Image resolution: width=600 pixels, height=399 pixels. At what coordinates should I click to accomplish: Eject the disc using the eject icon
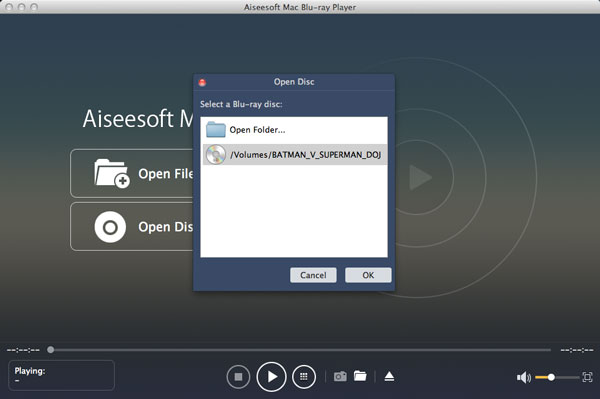coord(389,376)
